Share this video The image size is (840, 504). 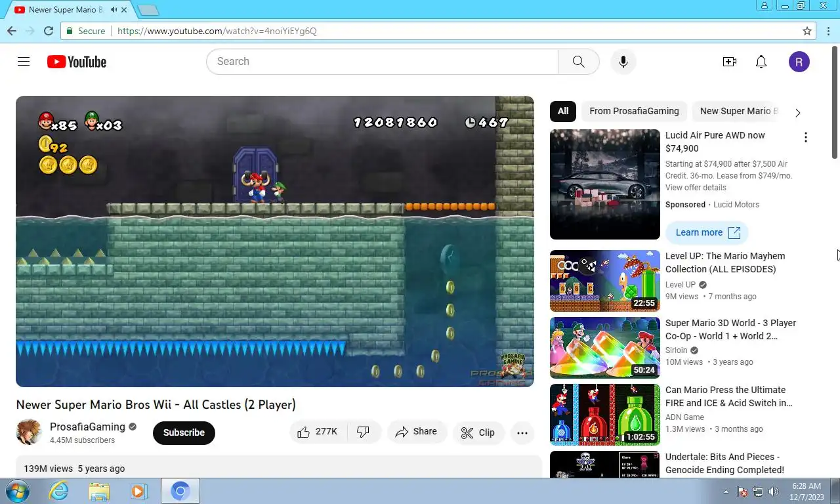click(x=417, y=432)
